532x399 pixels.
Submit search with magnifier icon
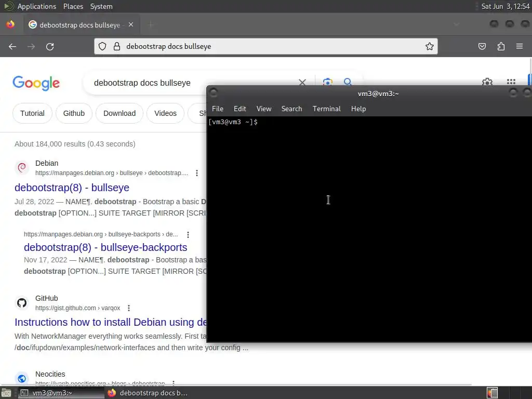click(x=348, y=82)
